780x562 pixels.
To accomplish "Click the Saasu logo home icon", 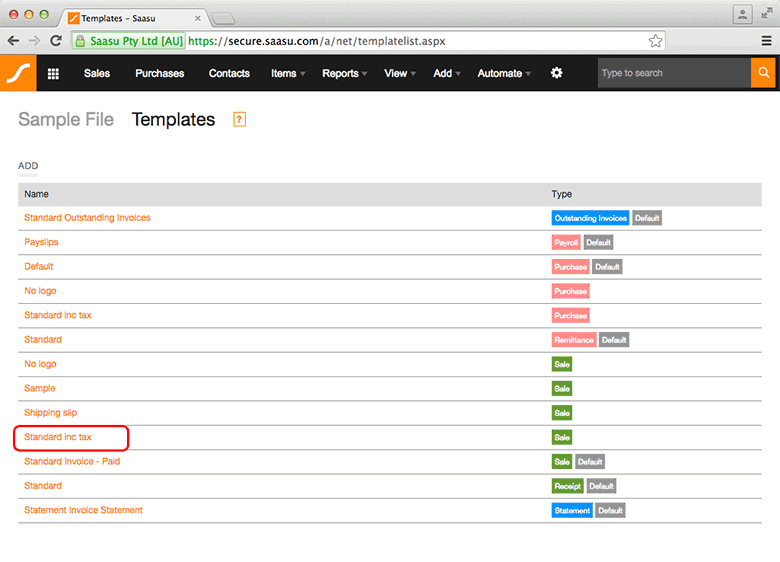I will pyautogui.click(x=17, y=73).
